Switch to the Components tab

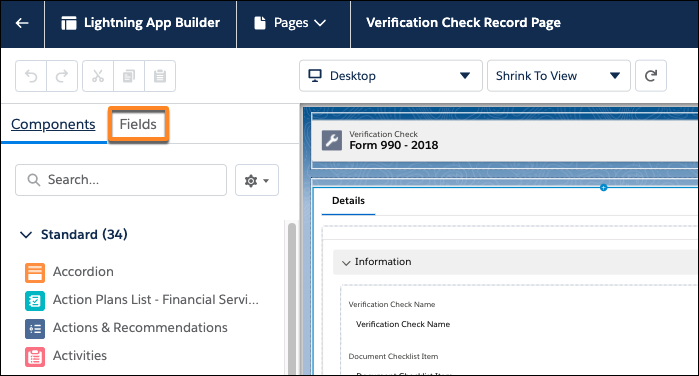[53, 124]
